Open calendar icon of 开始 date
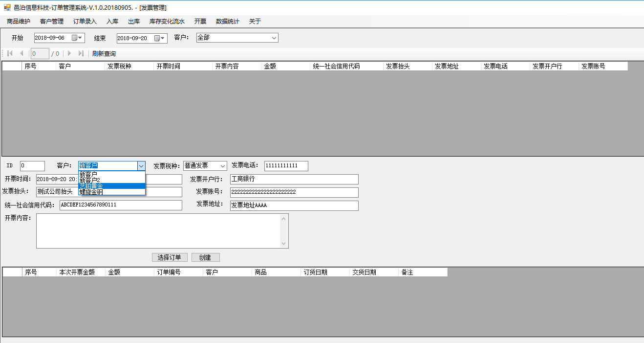 coord(75,38)
